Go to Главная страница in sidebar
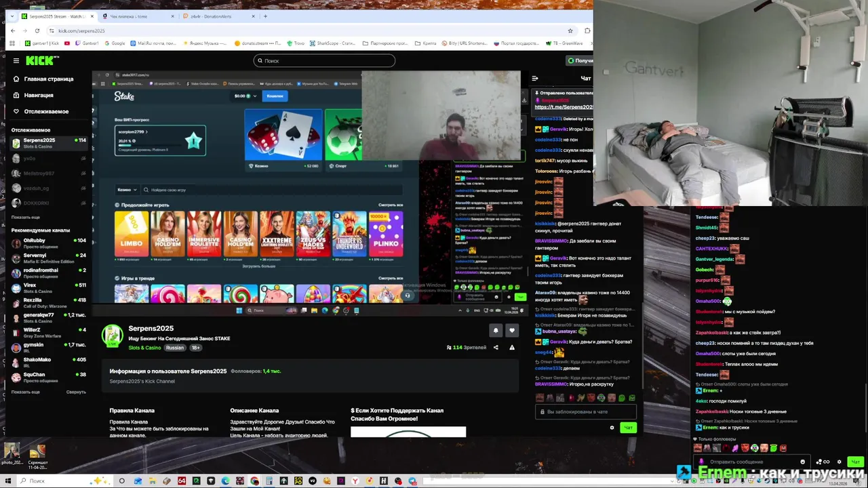 [x=44, y=79]
